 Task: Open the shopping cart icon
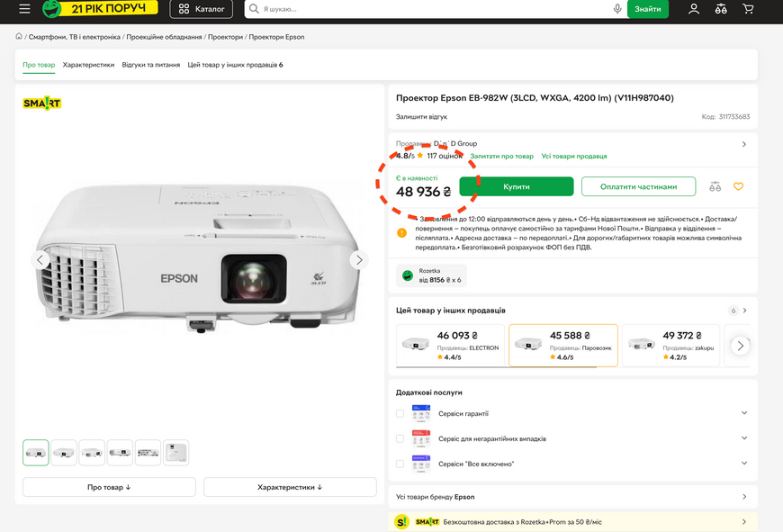[748, 8]
